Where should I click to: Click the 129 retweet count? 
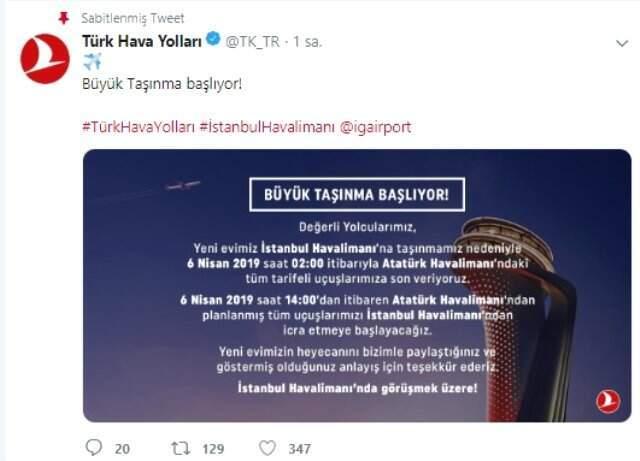[213, 449]
